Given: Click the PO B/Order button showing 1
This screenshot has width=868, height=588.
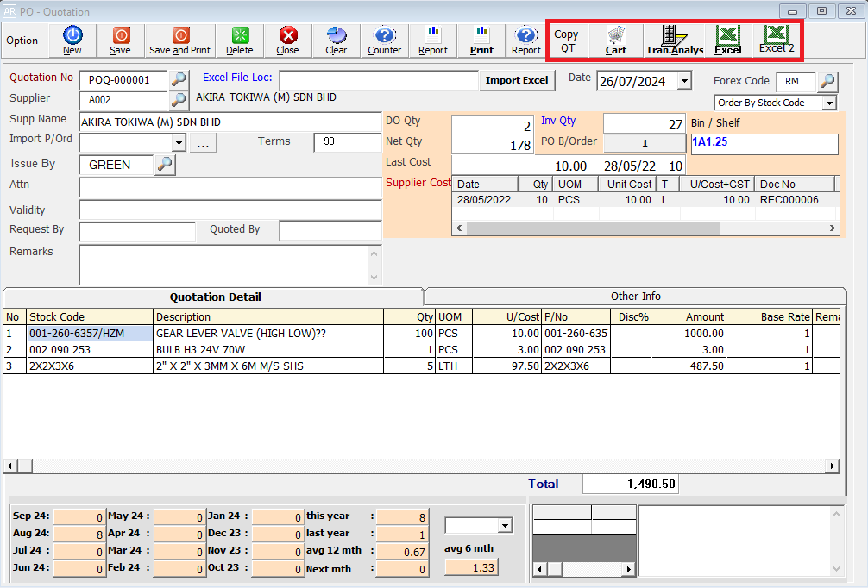Looking at the screenshot, I should tap(645, 143).
